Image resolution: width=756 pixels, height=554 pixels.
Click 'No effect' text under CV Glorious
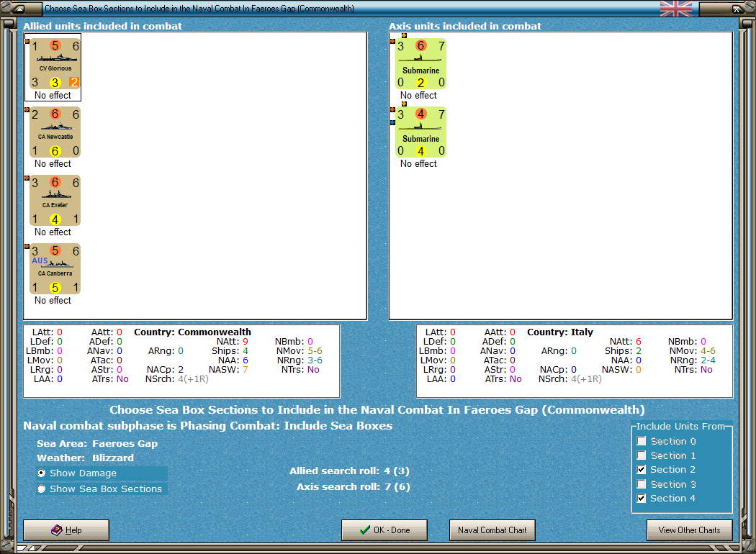(x=53, y=96)
